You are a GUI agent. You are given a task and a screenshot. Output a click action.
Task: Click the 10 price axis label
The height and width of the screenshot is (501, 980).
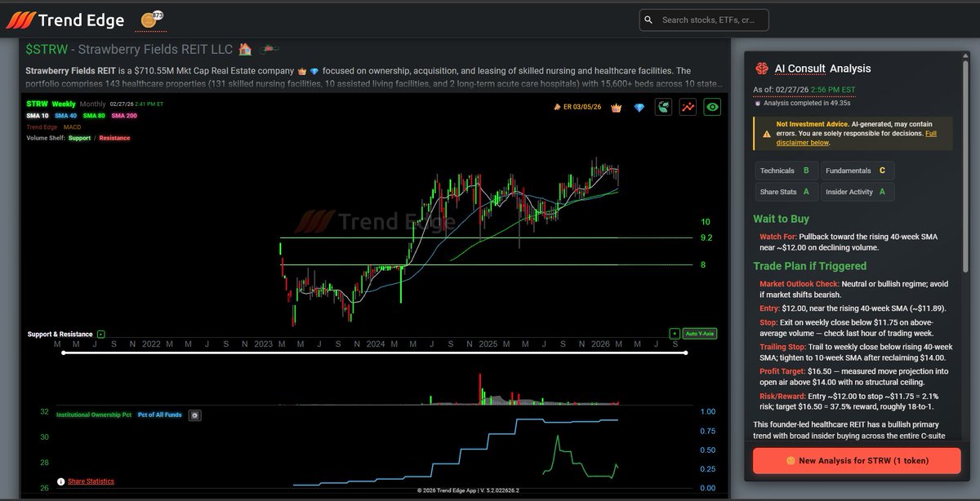click(705, 222)
